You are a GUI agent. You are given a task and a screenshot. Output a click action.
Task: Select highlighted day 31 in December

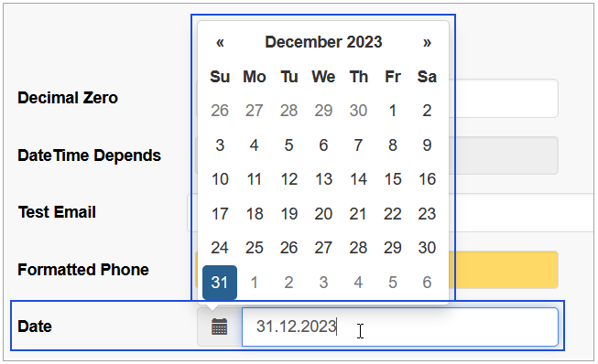point(220,282)
